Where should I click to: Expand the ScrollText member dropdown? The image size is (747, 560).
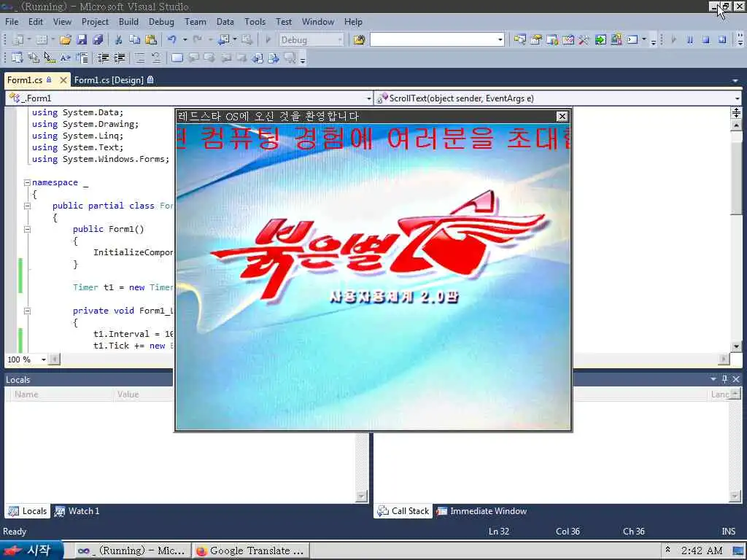point(737,98)
